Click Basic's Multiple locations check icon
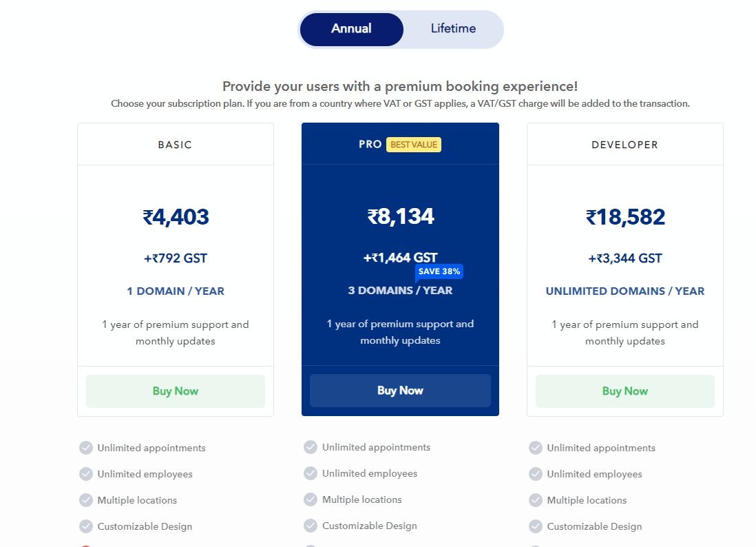The width and height of the screenshot is (756, 547). [86, 500]
